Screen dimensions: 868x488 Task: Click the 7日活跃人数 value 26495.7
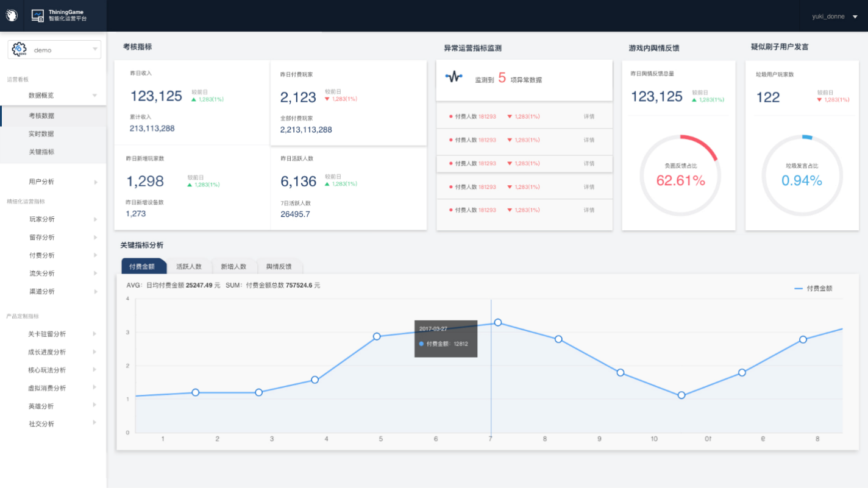coord(296,214)
